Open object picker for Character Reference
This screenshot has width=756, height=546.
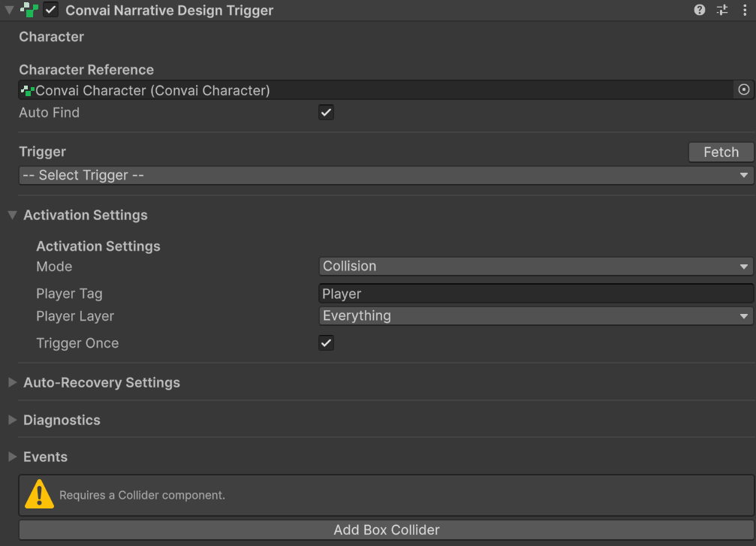(744, 89)
